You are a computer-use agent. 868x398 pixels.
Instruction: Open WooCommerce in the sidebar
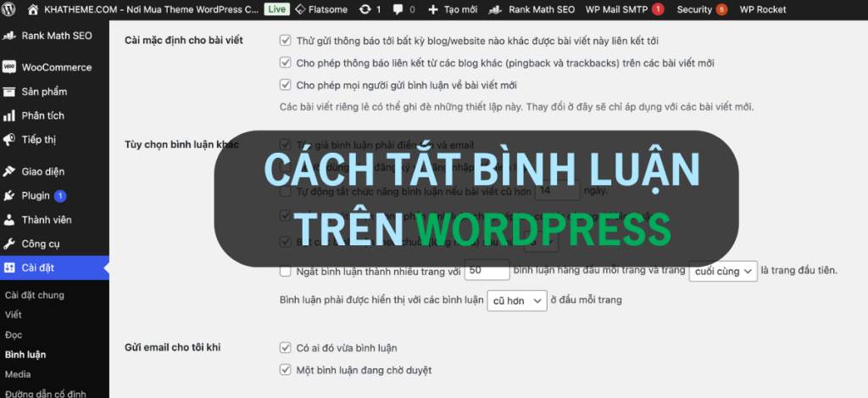[x=57, y=68]
